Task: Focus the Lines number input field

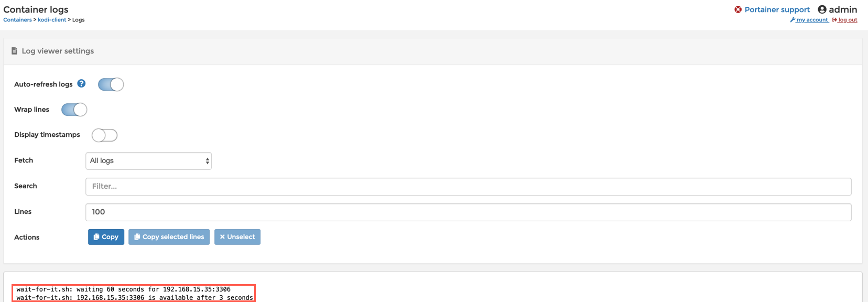Action: (x=468, y=212)
